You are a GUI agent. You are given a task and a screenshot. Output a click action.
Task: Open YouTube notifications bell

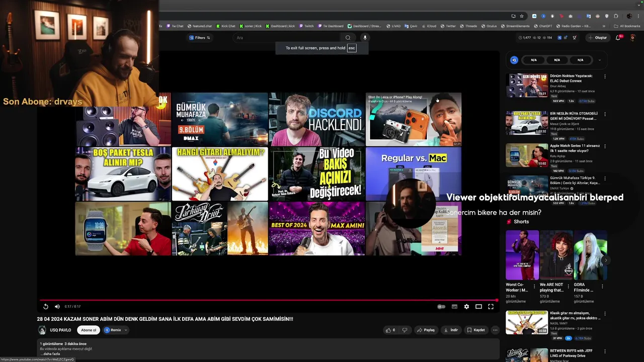click(x=618, y=38)
